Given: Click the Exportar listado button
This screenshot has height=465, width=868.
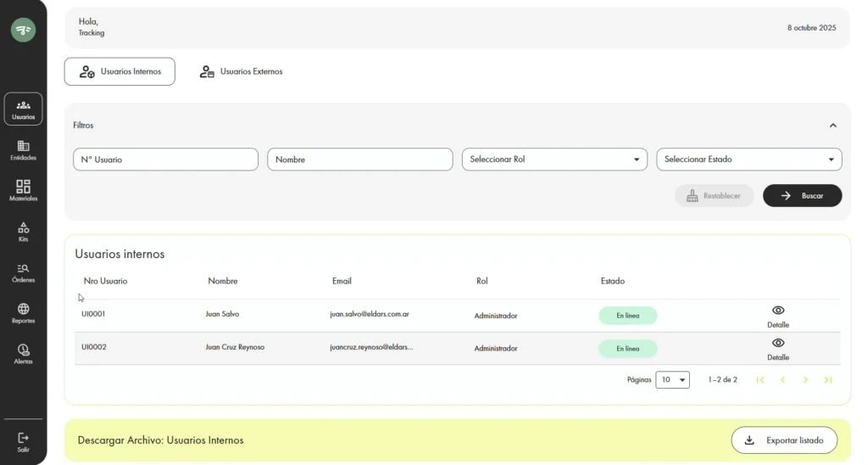Looking at the screenshot, I should [784, 440].
